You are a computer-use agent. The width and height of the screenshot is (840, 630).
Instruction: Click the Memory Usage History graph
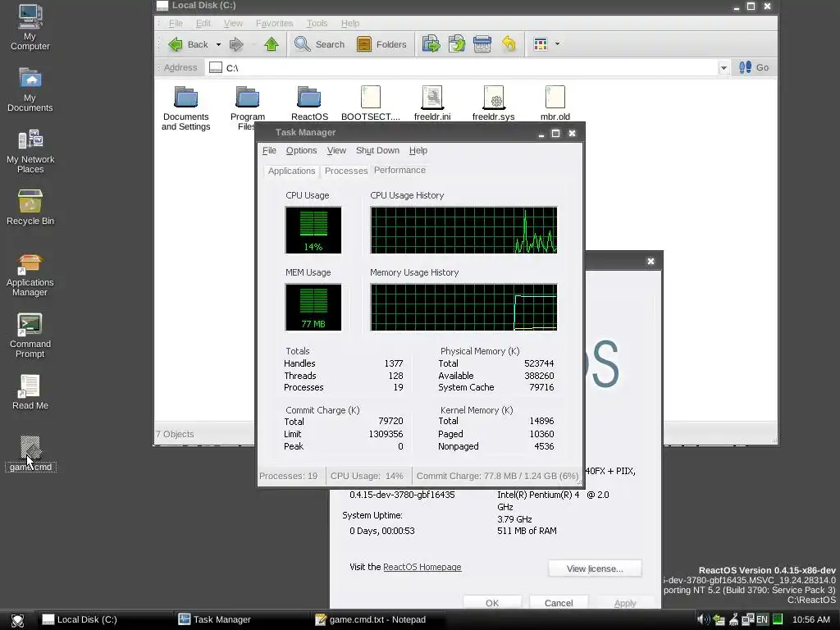point(463,308)
